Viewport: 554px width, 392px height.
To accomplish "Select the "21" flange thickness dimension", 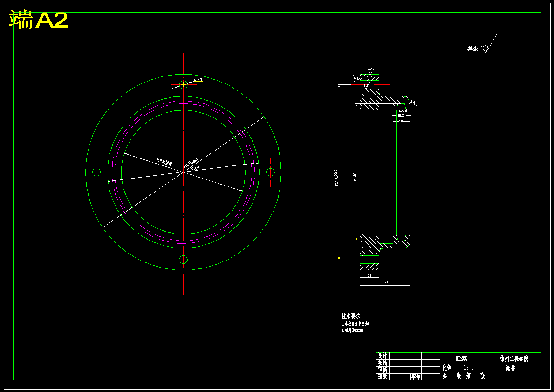I will pos(369,275).
